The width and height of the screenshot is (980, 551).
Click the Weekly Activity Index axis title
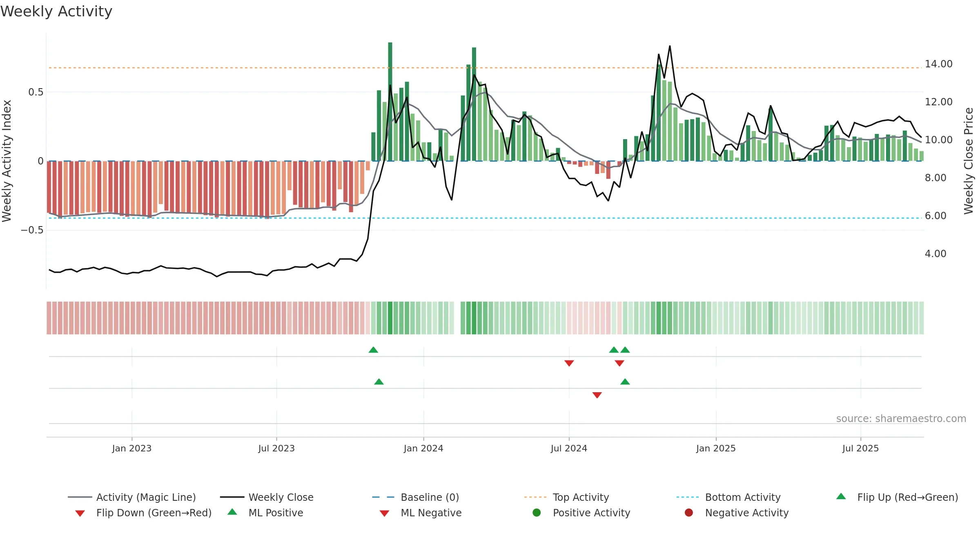(7, 161)
